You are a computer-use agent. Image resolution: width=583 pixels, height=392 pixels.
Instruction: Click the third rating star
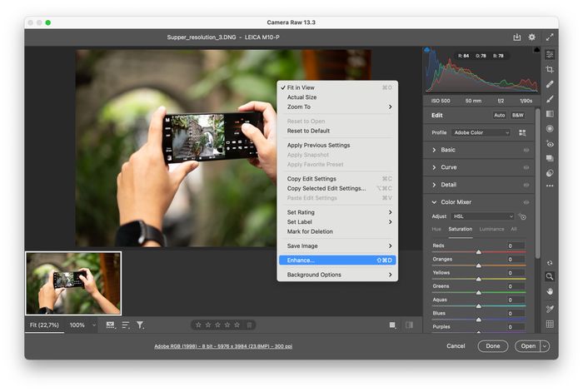(218, 325)
